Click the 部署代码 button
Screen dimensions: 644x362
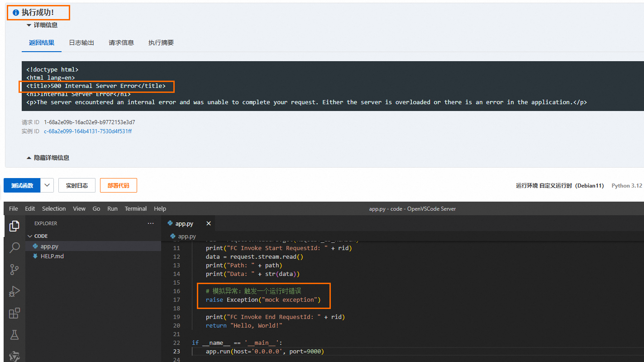(118, 185)
